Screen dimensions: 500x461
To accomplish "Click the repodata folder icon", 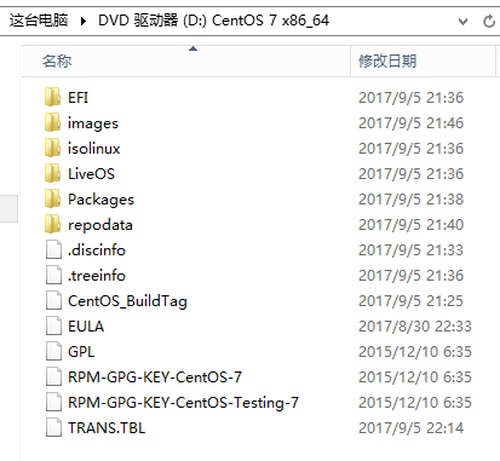I will (x=53, y=224).
